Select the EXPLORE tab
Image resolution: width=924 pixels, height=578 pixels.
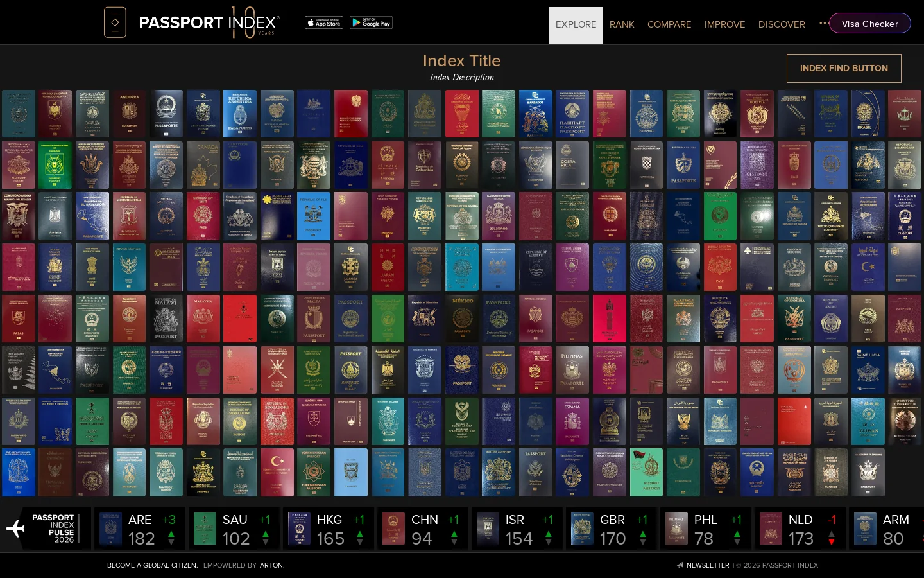click(576, 25)
